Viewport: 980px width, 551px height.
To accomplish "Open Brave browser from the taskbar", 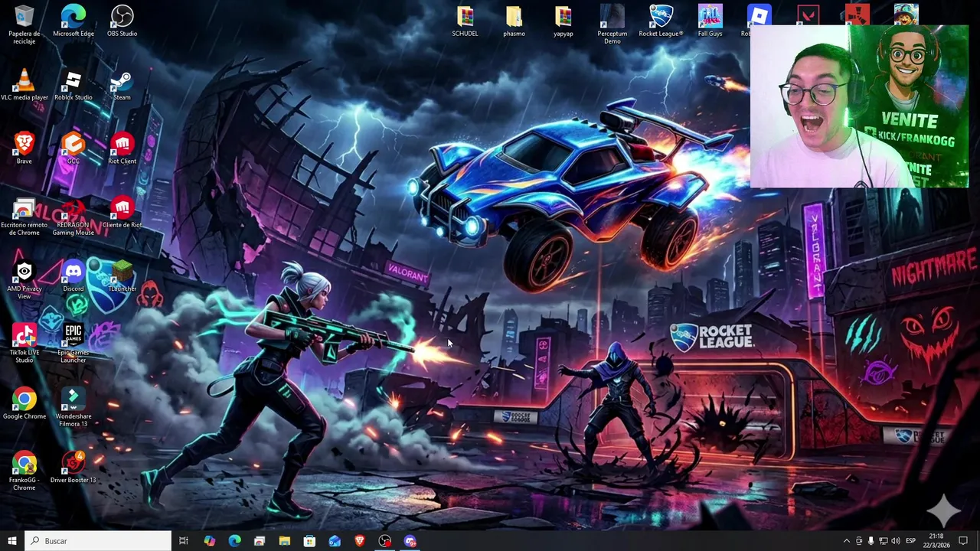I will 360,541.
